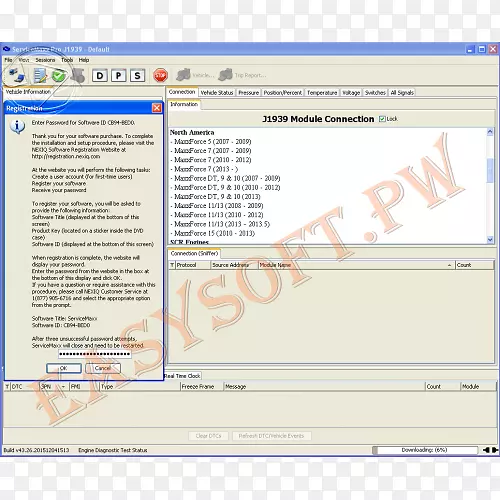Viewport: 500px width, 500px height.
Task: Click the registration password field
Action: click(95, 354)
